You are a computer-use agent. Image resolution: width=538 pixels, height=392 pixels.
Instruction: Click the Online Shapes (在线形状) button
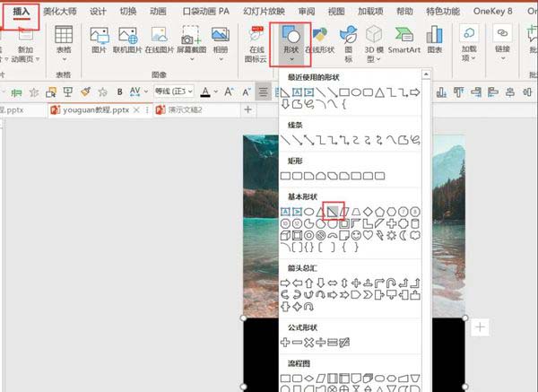320,39
